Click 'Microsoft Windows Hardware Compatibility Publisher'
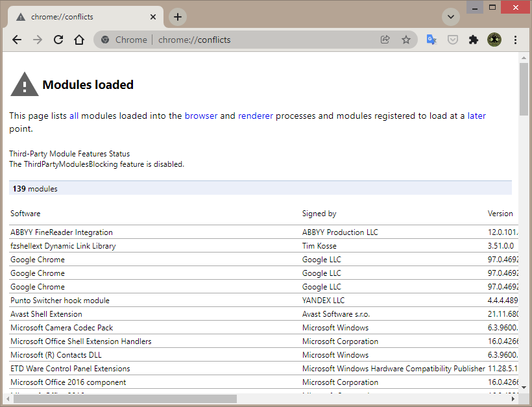Viewport: 532px width, 407px height. tap(394, 368)
